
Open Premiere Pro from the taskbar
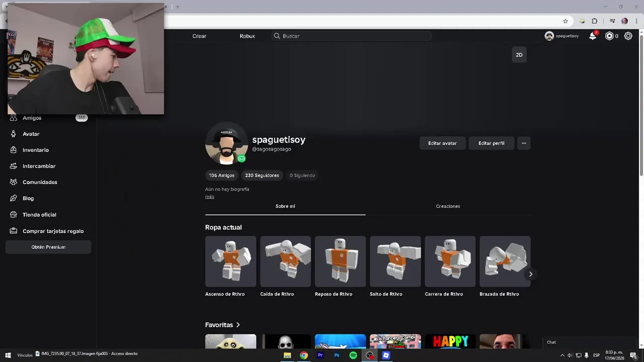coord(320,355)
